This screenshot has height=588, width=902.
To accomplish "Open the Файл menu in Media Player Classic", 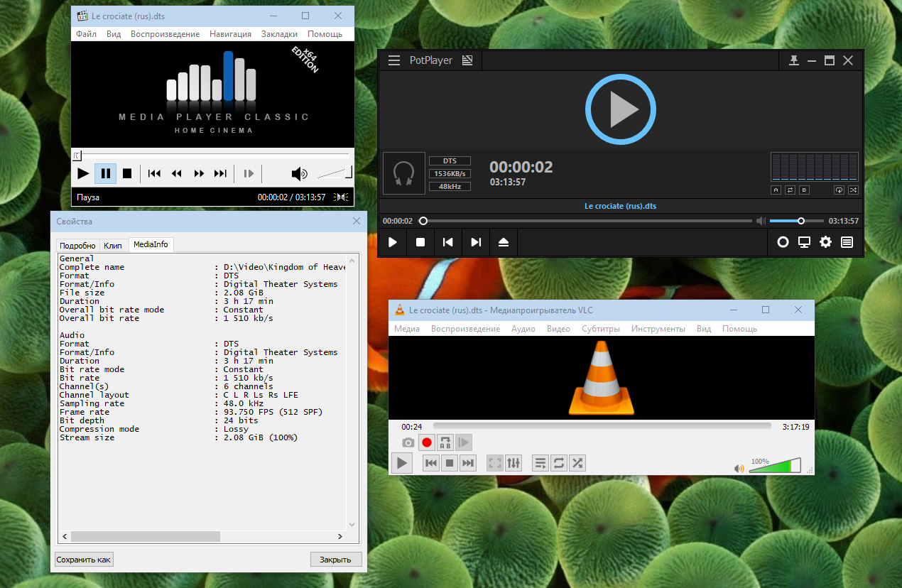I will click(x=87, y=34).
